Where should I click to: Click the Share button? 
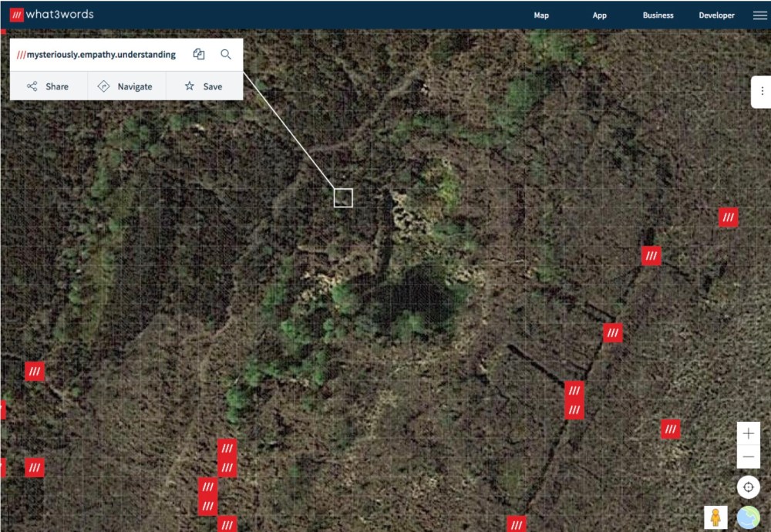click(49, 86)
